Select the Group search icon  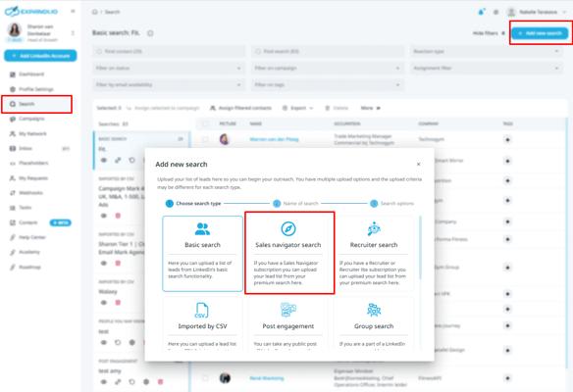pos(374,310)
